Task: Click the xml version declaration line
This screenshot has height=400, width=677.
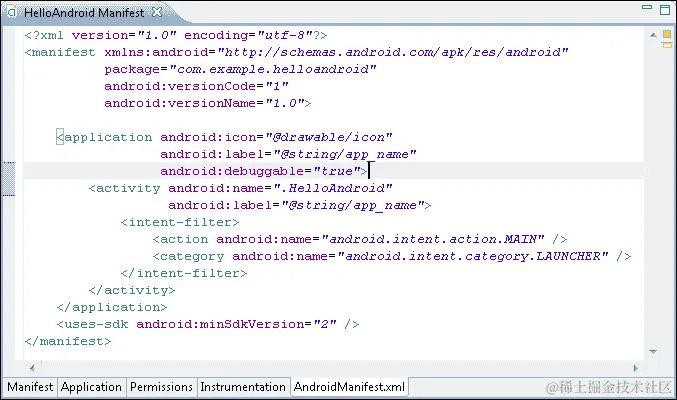Action: click(x=176, y=35)
